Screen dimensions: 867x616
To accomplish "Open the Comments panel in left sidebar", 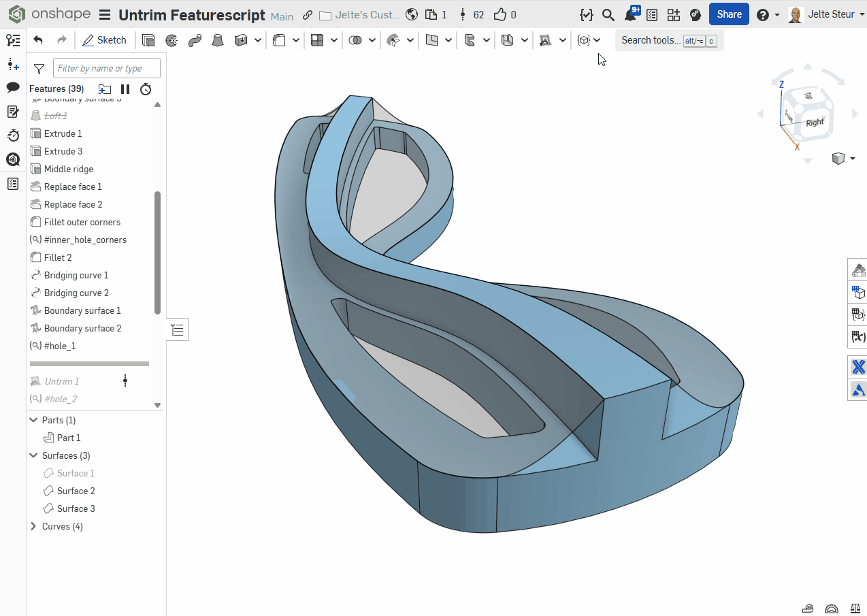I will pyautogui.click(x=13, y=87).
